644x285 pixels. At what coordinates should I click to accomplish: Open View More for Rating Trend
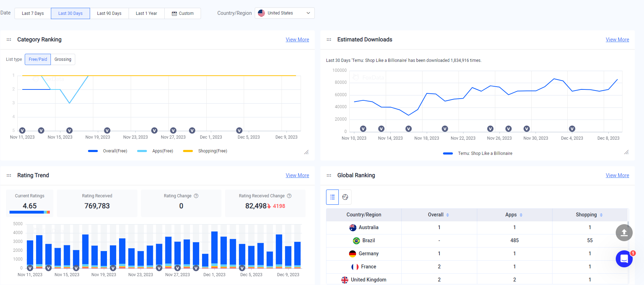pyautogui.click(x=297, y=175)
